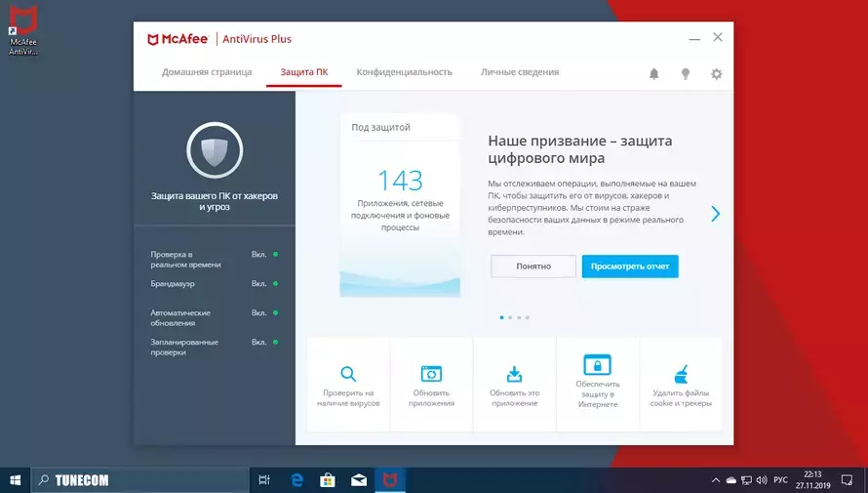Select the second carousel dot
Screen dimensions: 868x493
click(x=510, y=317)
